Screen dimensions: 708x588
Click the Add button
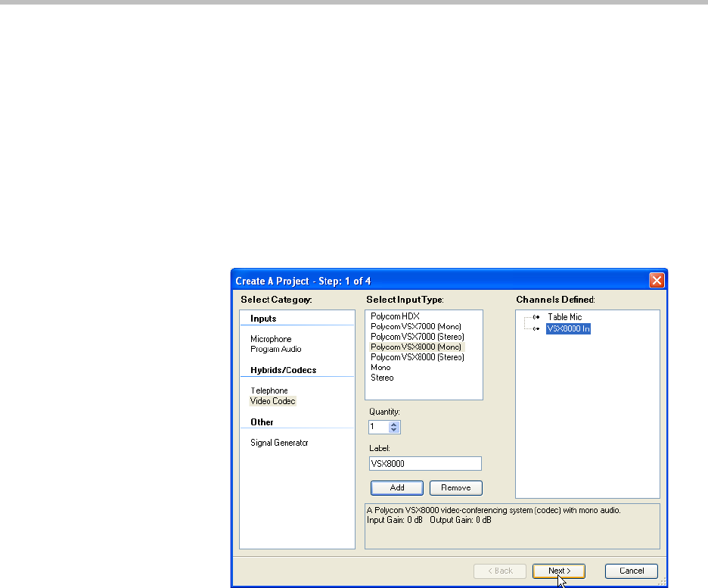[396, 488]
